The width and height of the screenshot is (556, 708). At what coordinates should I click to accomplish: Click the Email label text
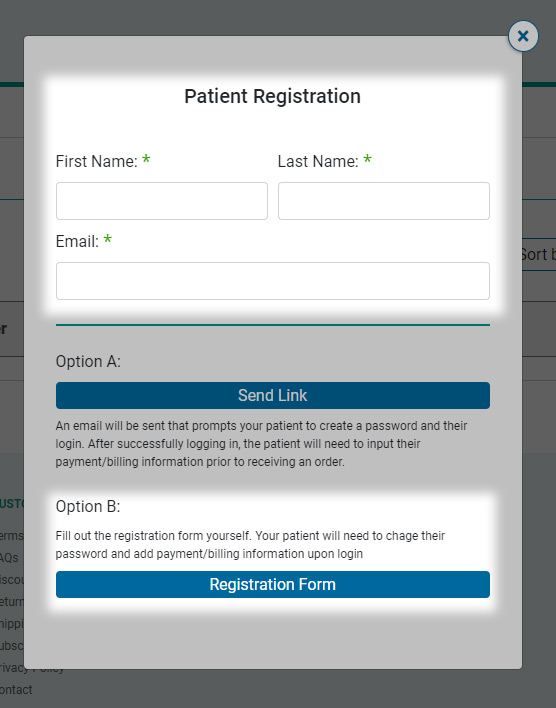pyautogui.click(x=77, y=241)
